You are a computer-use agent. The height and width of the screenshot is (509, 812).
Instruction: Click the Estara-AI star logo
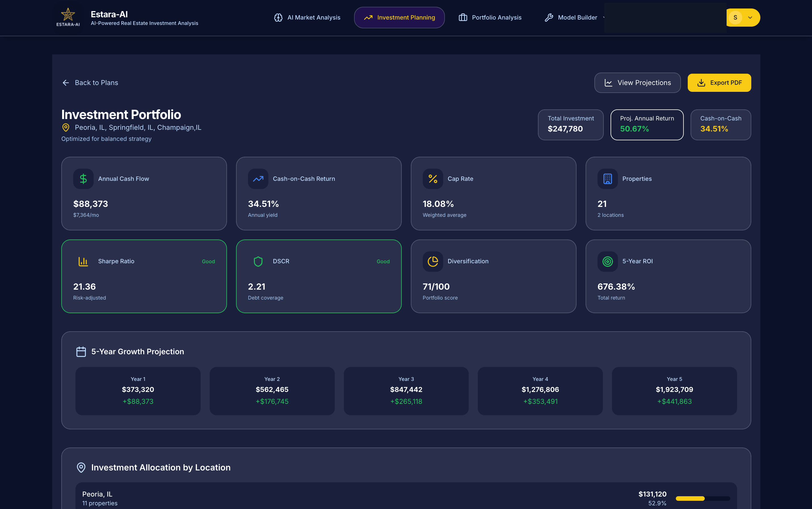click(x=68, y=14)
